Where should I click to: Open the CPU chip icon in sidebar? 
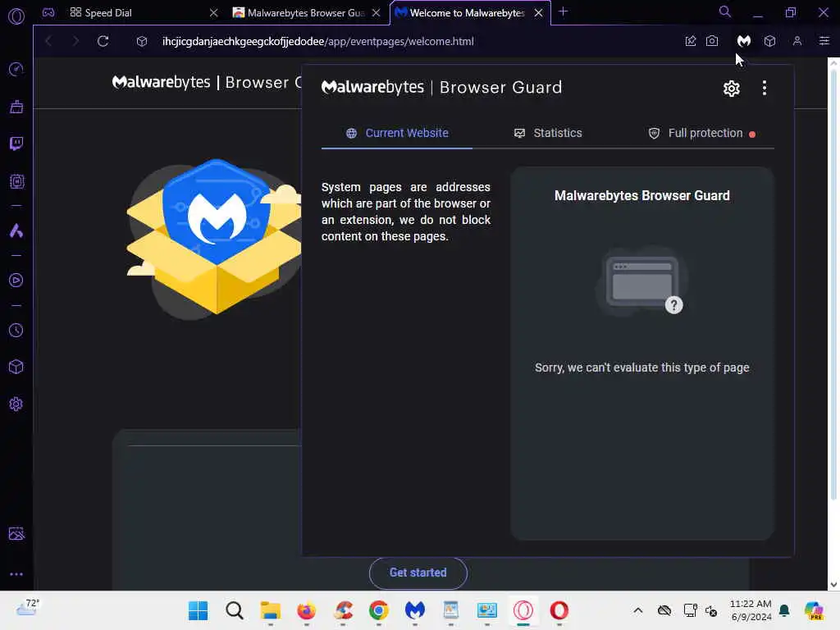pyautogui.click(x=16, y=181)
